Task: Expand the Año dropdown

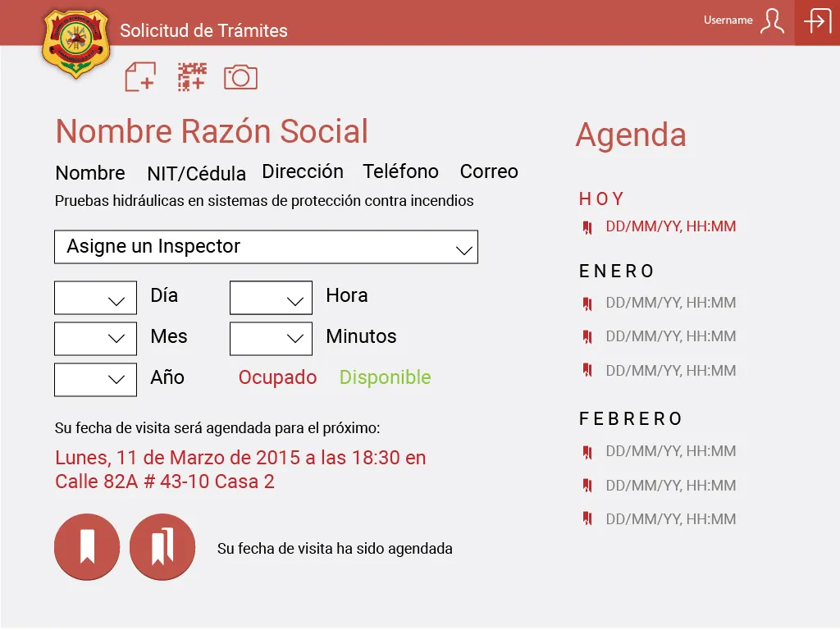Action: pos(95,380)
